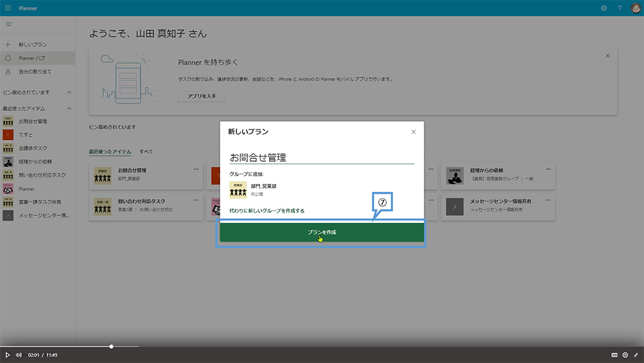Image resolution: width=644 pixels, height=363 pixels.
Task: Collapse the 最近使ったアイテム sidebar section
Action: tap(69, 108)
